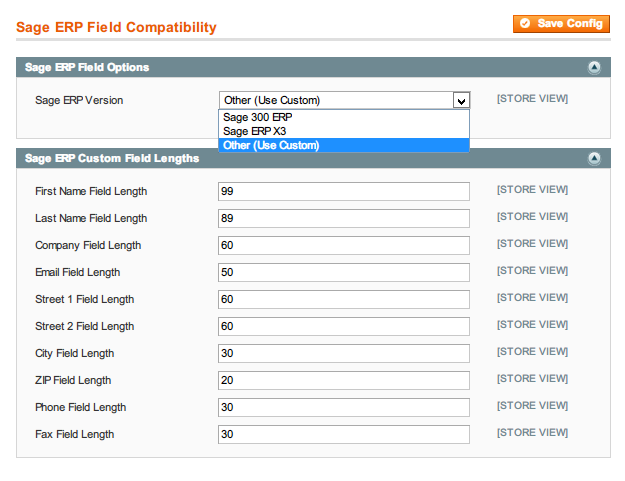Click the Sage ERP Field Options header title

[87, 67]
